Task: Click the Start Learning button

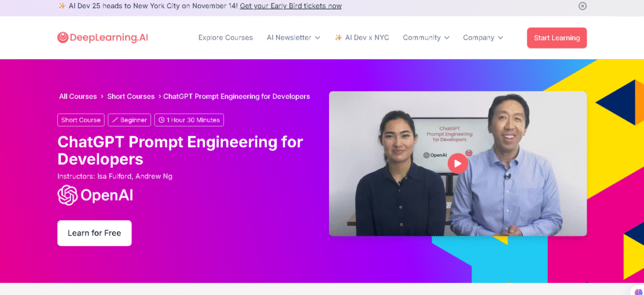Action: [x=557, y=38]
